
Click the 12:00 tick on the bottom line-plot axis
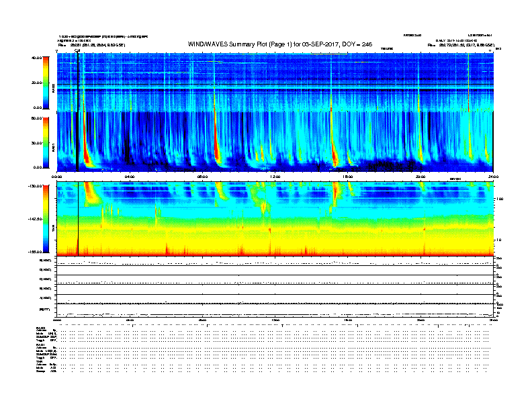(275, 320)
